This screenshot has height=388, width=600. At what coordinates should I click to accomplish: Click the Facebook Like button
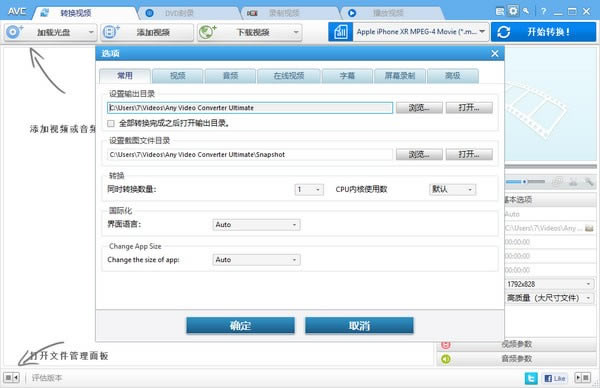click(554, 378)
